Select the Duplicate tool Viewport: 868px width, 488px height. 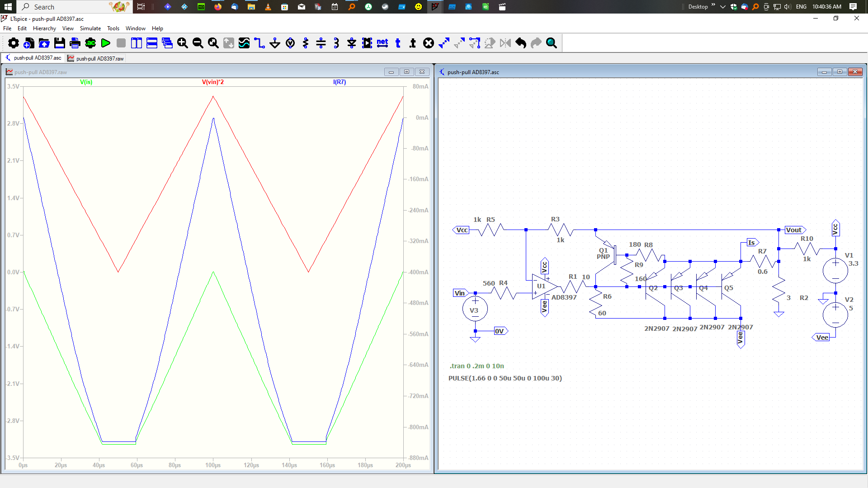(x=444, y=43)
